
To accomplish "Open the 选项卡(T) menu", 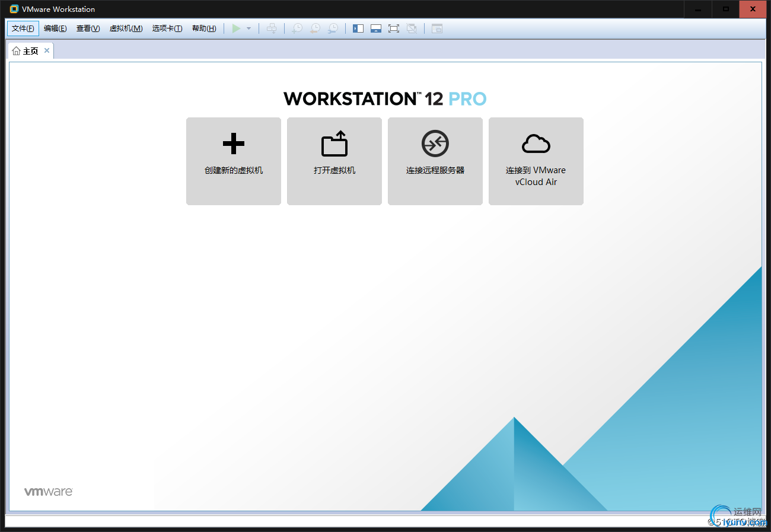I will 167,28.
